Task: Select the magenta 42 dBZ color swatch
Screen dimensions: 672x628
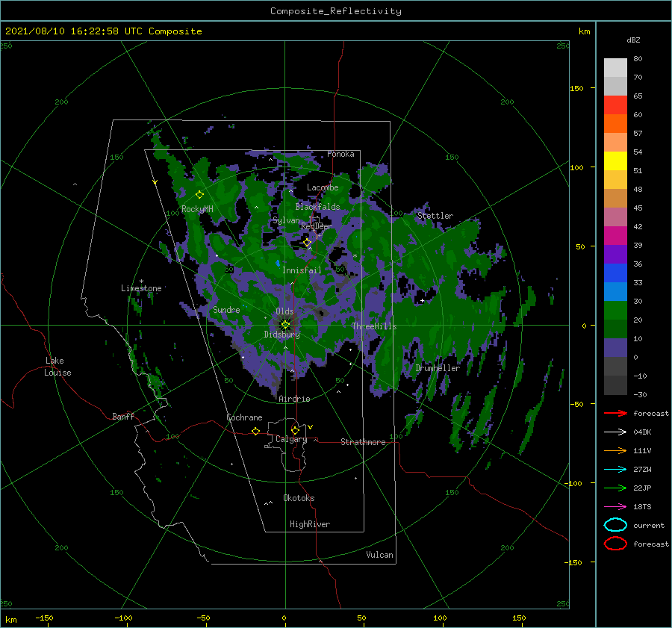Action: (x=615, y=235)
